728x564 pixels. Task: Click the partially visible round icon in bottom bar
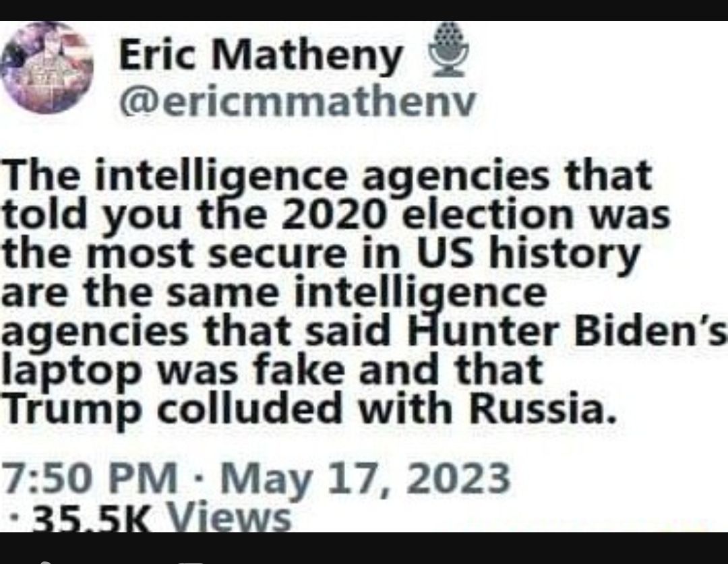point(45,562)
